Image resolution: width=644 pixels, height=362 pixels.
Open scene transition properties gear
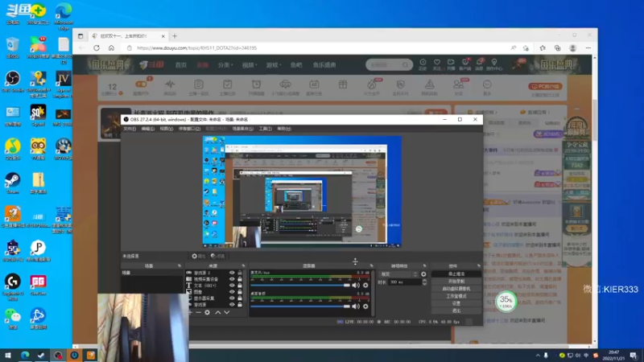pos(423,274)
